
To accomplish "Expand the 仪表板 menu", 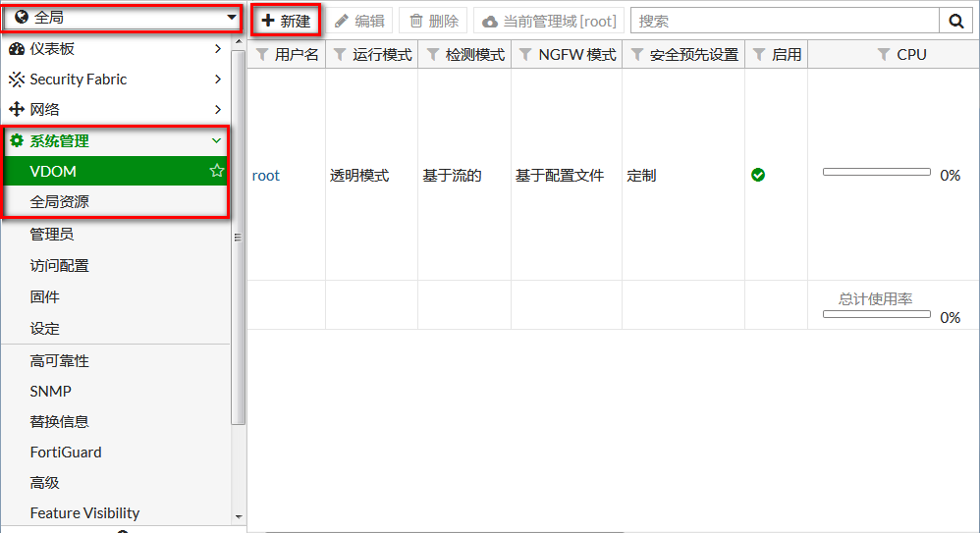I will click(x=115, y=48).
